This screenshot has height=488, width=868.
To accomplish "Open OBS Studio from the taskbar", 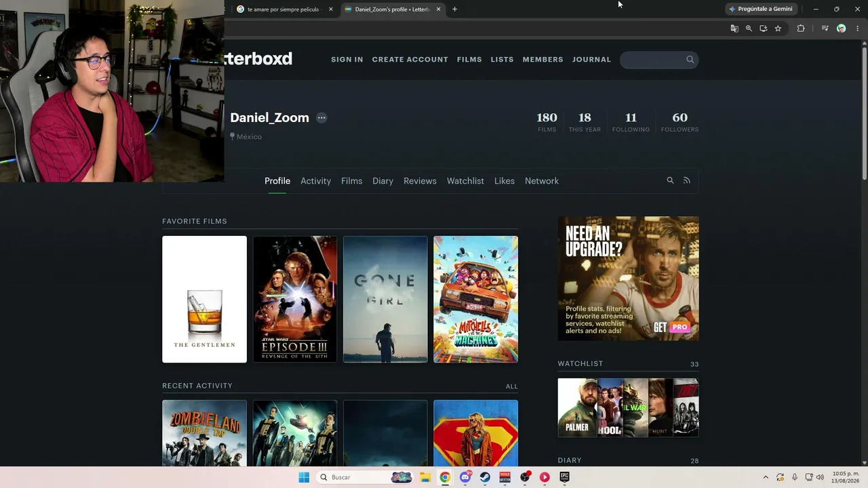I will (x=525, y=477).
